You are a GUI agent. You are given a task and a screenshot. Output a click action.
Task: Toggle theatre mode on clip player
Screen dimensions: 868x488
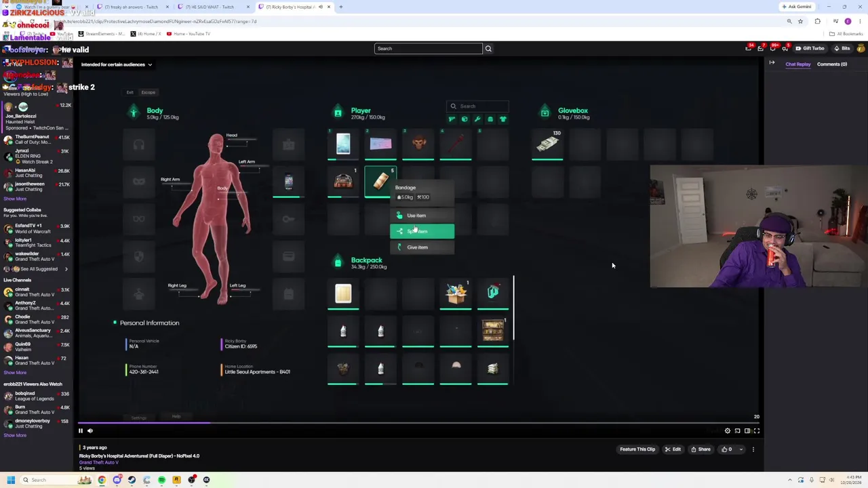(x=747, y=430)
